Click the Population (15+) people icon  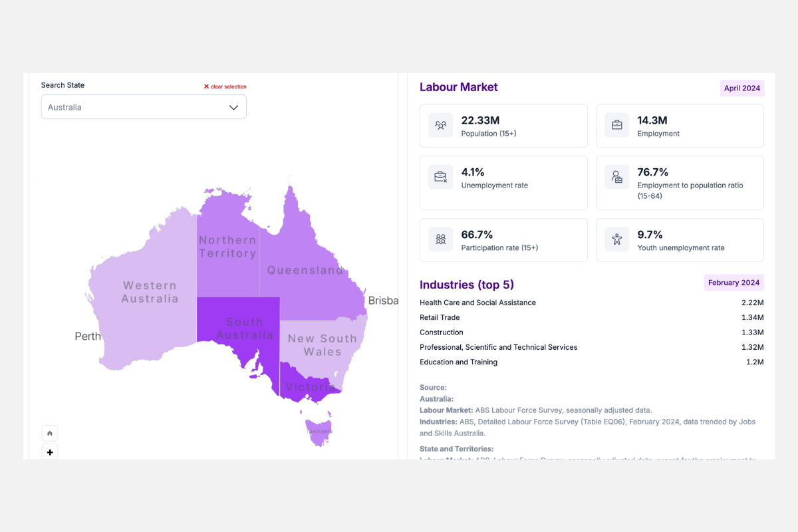[x=440, y=125]
